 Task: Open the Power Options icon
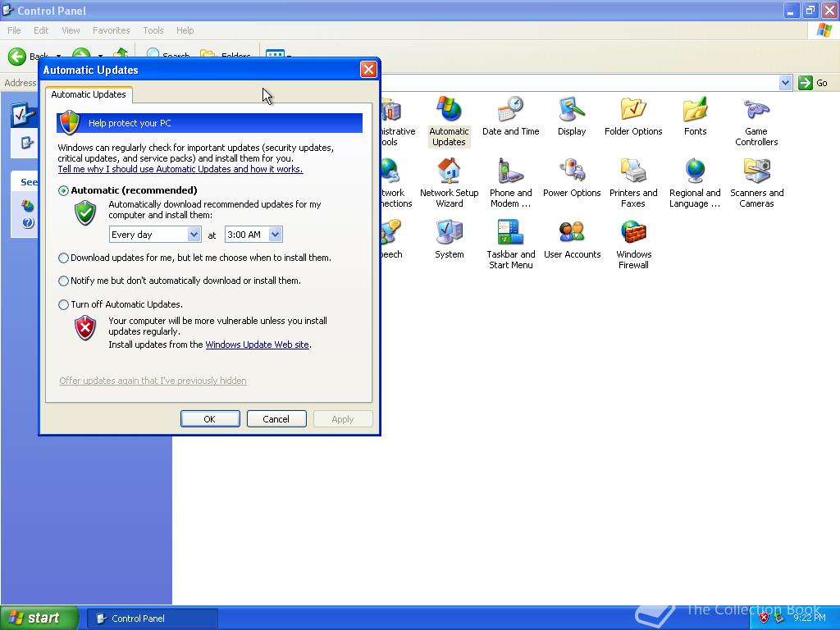(x=572, y=178)
